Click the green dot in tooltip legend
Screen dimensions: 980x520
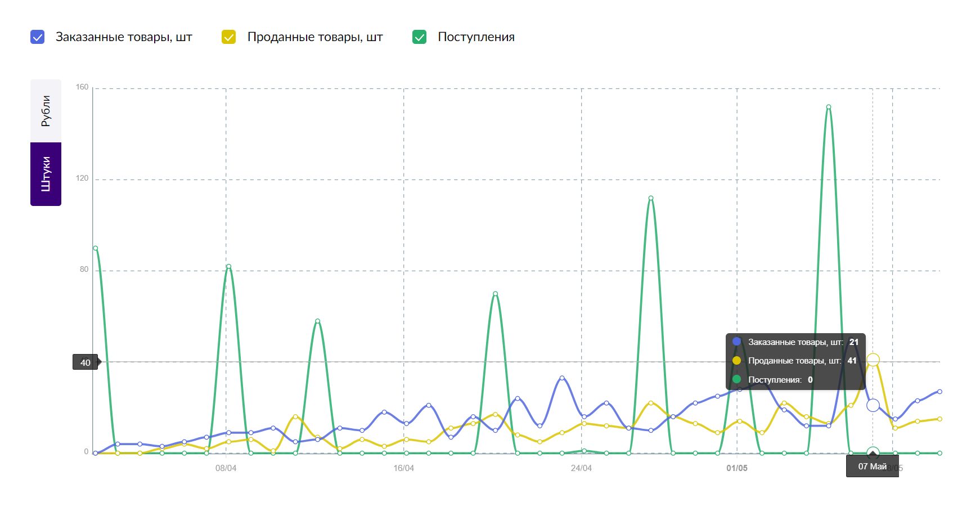(737, 379)
